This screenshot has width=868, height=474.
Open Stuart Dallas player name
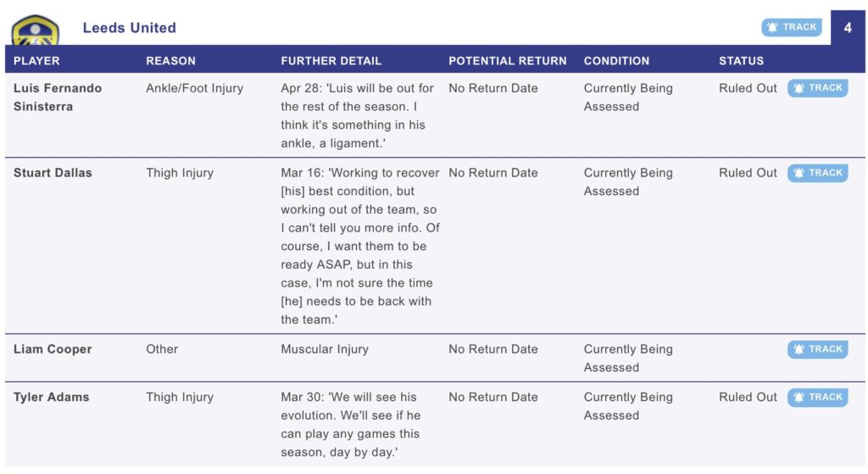(53, 173)
